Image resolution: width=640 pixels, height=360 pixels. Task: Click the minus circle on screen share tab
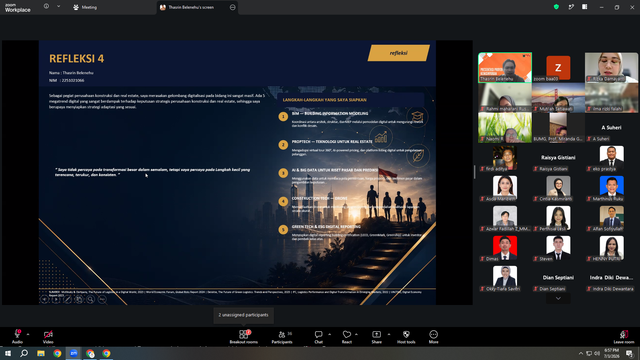pyautogui.click(x=233, y=7)
